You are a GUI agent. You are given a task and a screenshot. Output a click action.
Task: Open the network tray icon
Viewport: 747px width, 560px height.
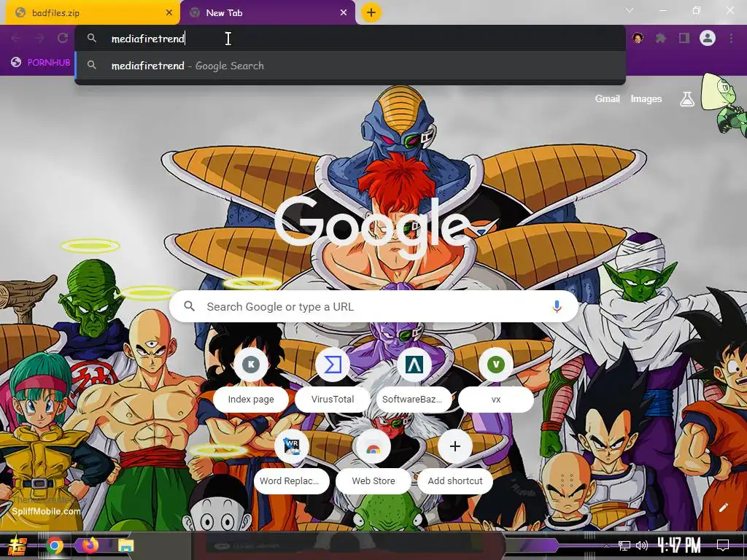624,545
